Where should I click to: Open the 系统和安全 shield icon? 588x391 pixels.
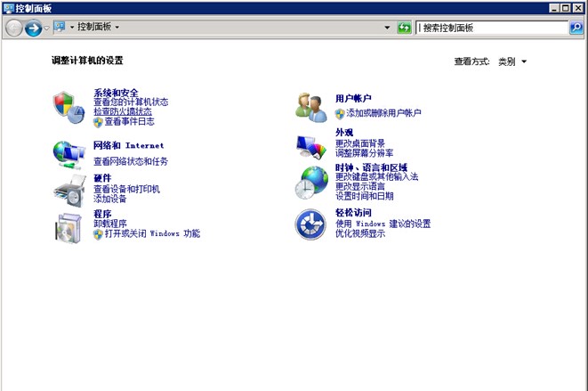(68, 106)
